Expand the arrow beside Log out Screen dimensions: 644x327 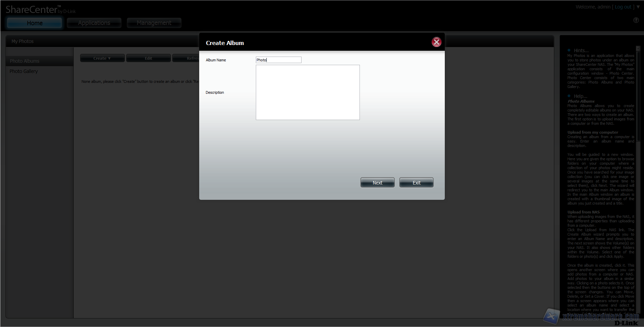click(638, 7)
